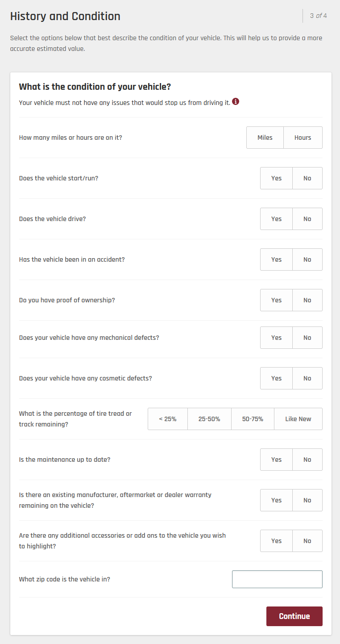Mark maintenance up to date as Yes

(x=276, y=460)
